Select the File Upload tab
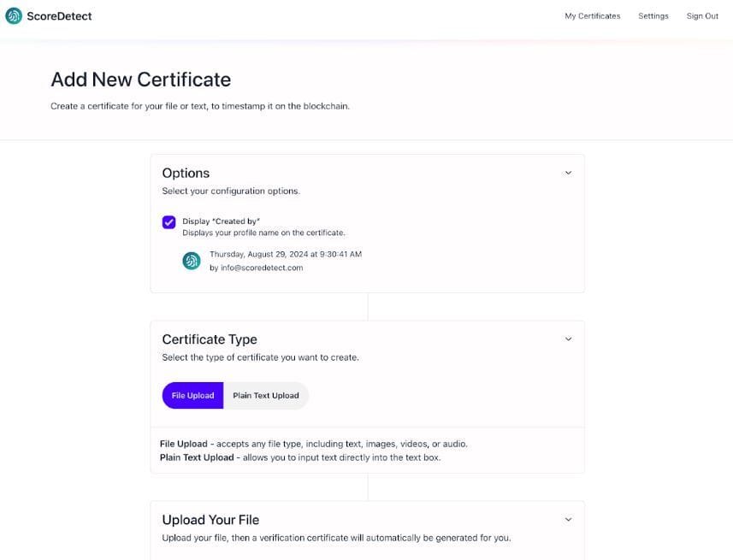Viewport: 733px width, 560px height. coord(192,396)
